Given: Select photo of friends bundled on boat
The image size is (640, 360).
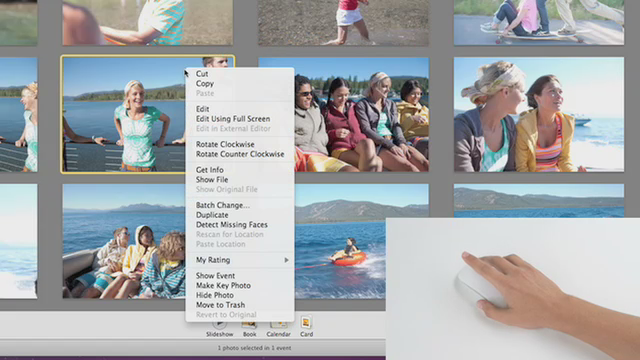Looking at the screenshot, I should (124, 241).
